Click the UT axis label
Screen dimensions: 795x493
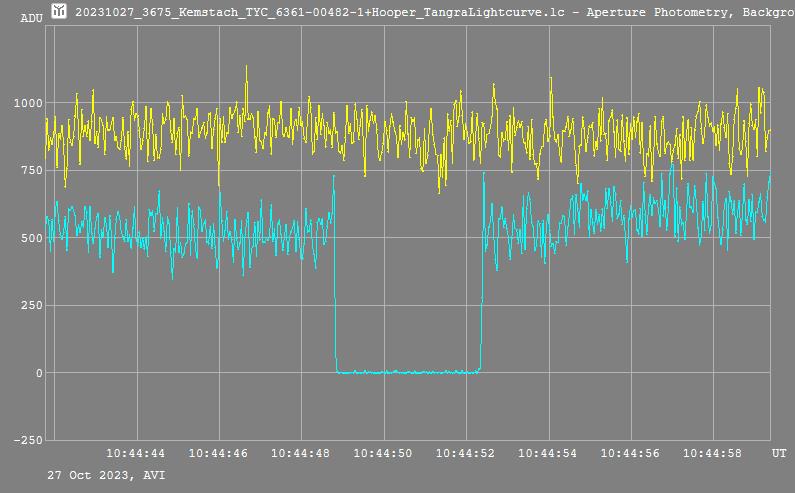click(x=779, y=453)
